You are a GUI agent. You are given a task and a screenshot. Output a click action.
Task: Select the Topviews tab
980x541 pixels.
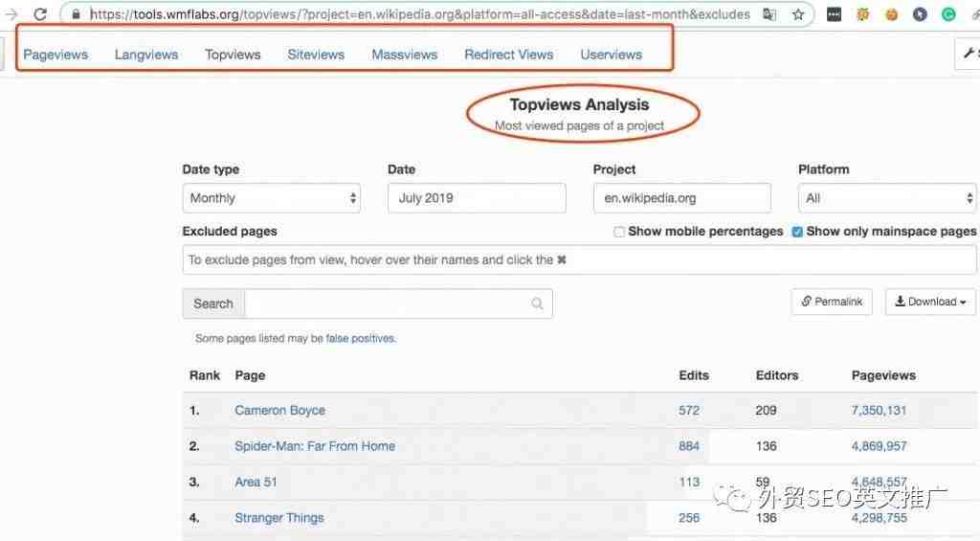click(233, 55)
